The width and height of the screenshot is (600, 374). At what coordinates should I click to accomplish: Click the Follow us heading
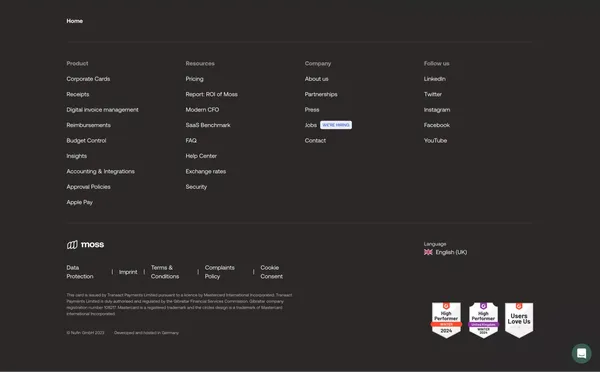click(437, 64)
